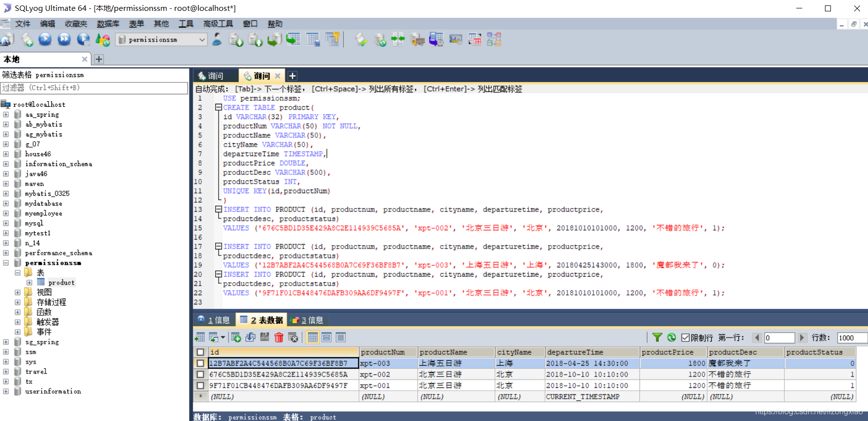The height and width of the screenshot is (421, 868).
Task: Open the database synchronization wizard icon
Action: point(380,40)
